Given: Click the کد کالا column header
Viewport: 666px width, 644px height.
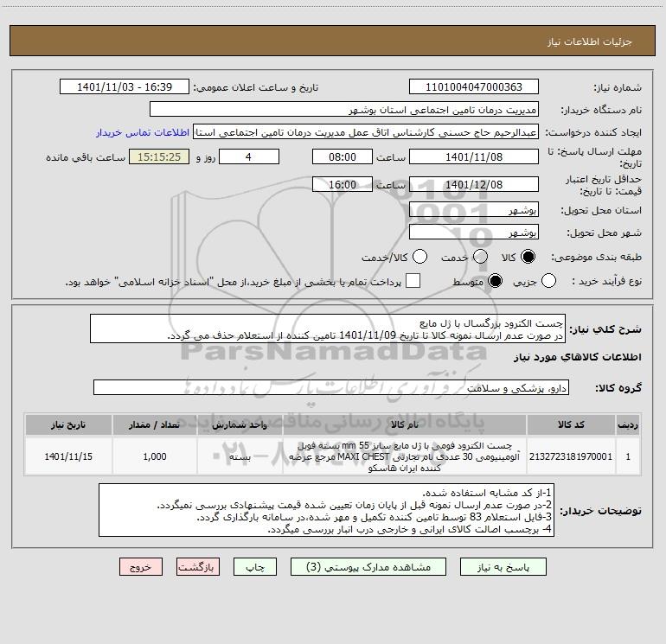Looking at the screenshot, I should click(x=571, y=424).
